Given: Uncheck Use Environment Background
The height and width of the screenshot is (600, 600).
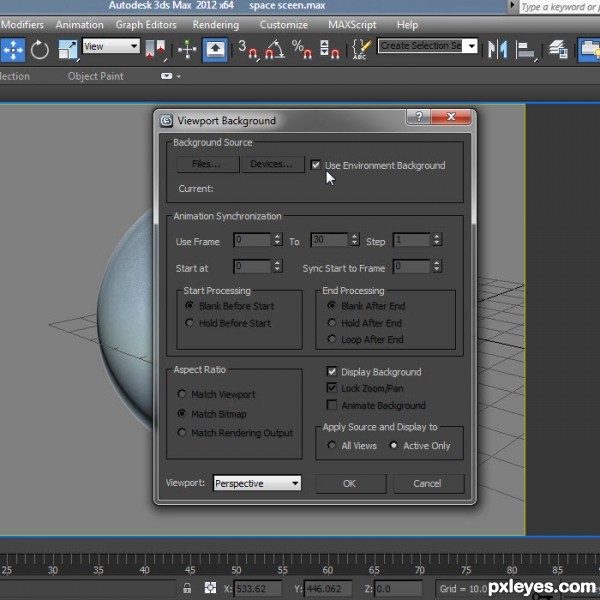Looking at the screenshot, I should pos(316,165).
